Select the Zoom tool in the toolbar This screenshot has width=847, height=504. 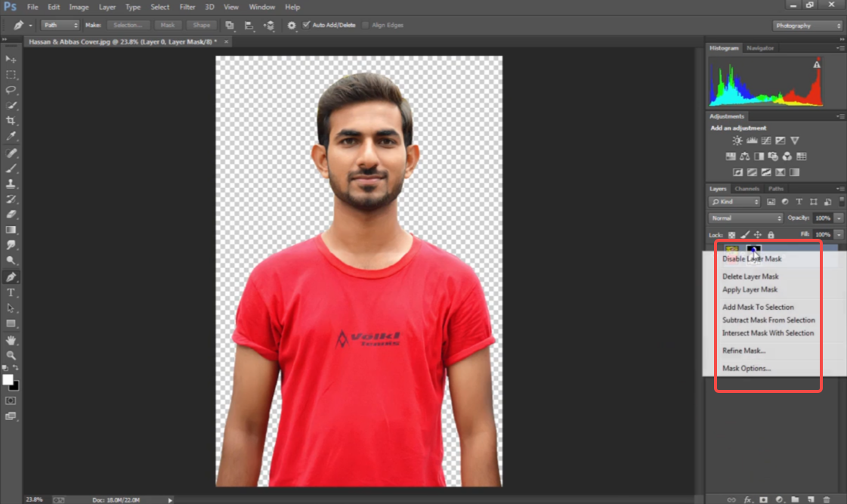pos(11,354)
